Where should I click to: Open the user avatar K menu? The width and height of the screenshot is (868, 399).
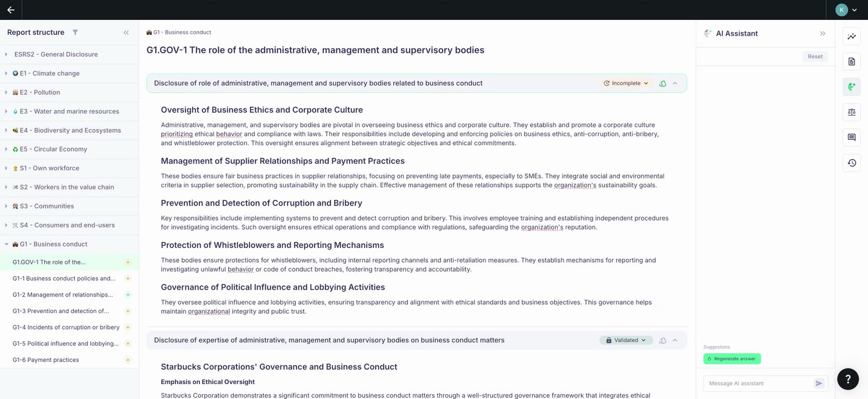(x=846, y=10)
